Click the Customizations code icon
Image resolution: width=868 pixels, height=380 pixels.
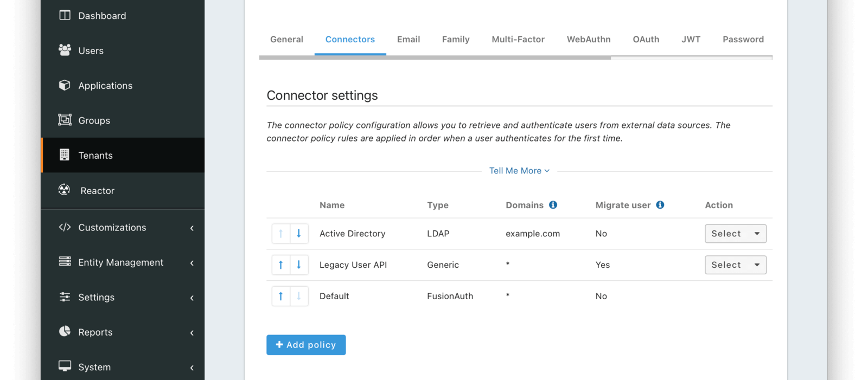coord(65,227)
